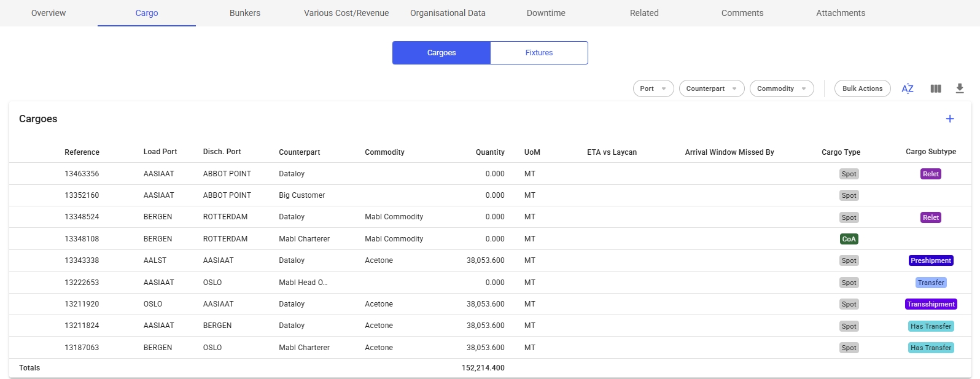Click the green CoA cargo type badge
980x379 pixels.
[849, 239]
